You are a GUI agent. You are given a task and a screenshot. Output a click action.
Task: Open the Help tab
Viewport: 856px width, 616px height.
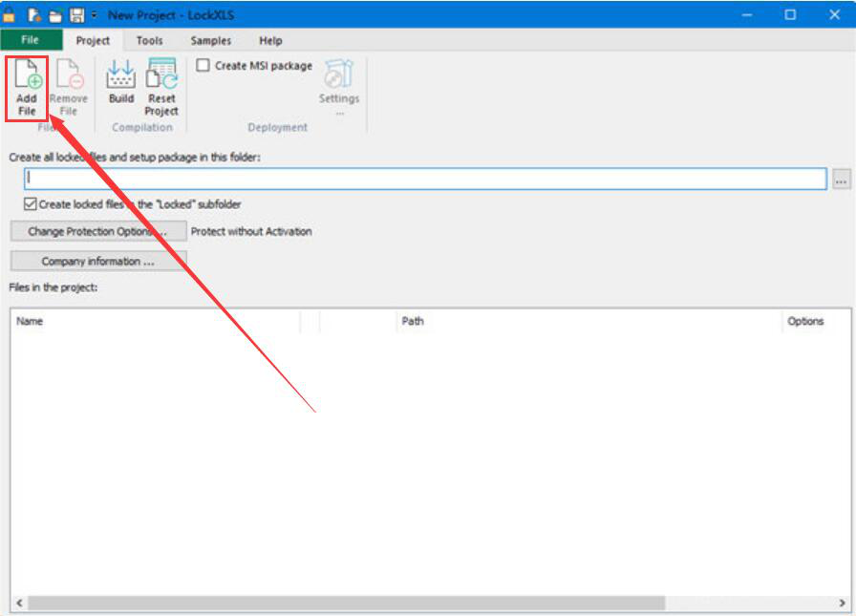click(270, 41)
